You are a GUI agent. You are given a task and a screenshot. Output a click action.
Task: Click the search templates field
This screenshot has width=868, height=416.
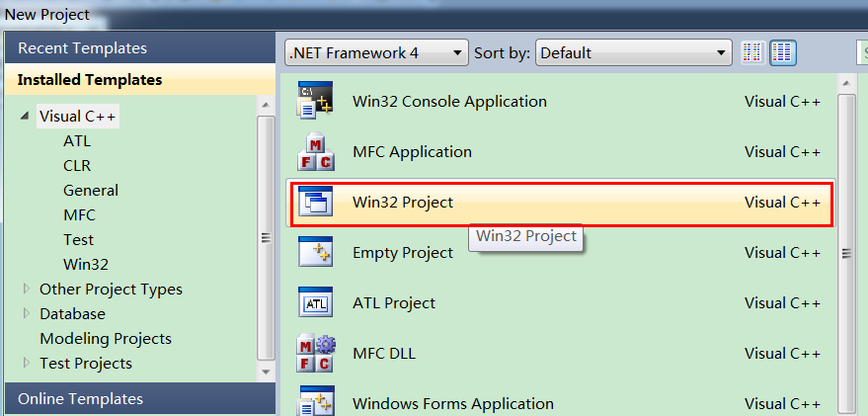pyautogui.click(x=864, y=53)
